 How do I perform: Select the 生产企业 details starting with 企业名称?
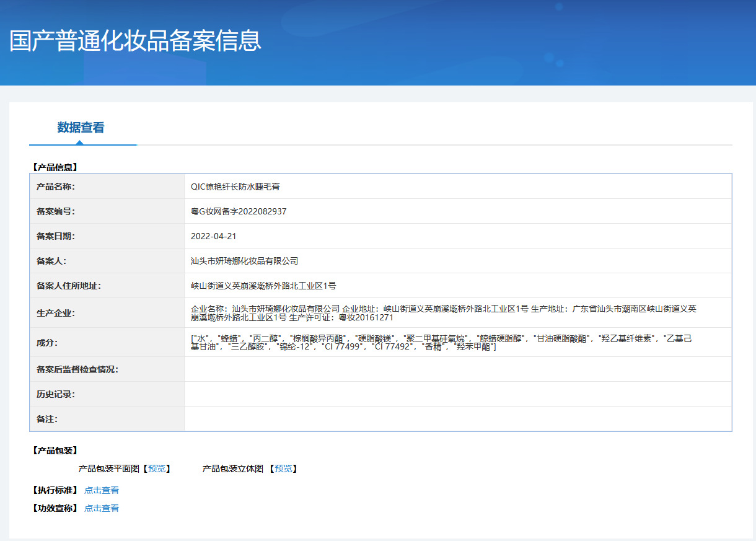[443, 313]
